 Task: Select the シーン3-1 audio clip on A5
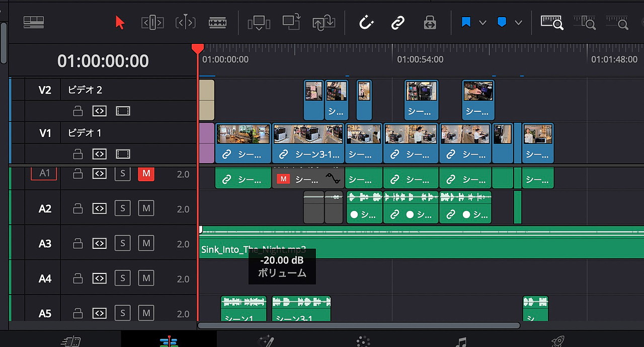tap(301, 309)
